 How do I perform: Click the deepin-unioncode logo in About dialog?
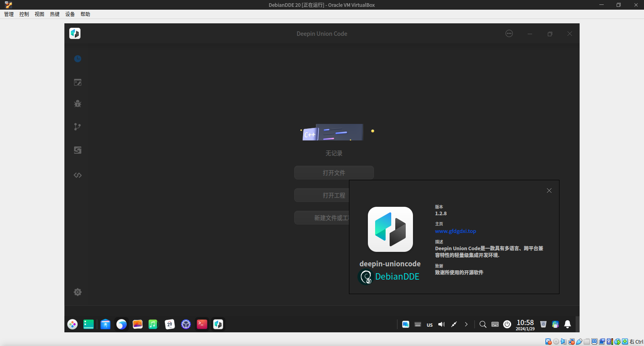[390, 229]
